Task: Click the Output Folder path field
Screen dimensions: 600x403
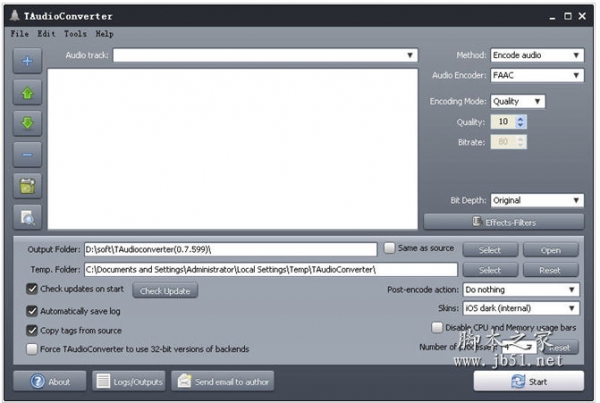Action: [231, 250]
